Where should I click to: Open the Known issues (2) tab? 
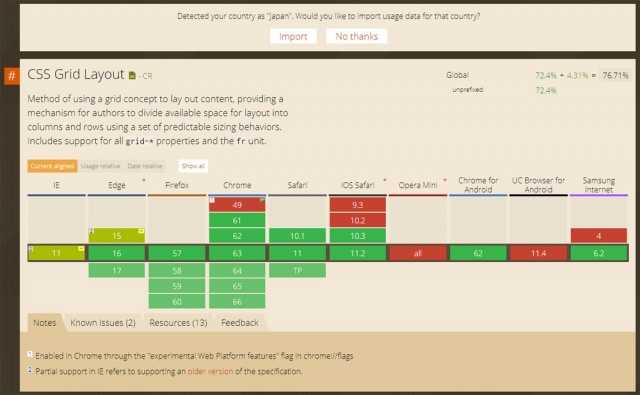102,323
